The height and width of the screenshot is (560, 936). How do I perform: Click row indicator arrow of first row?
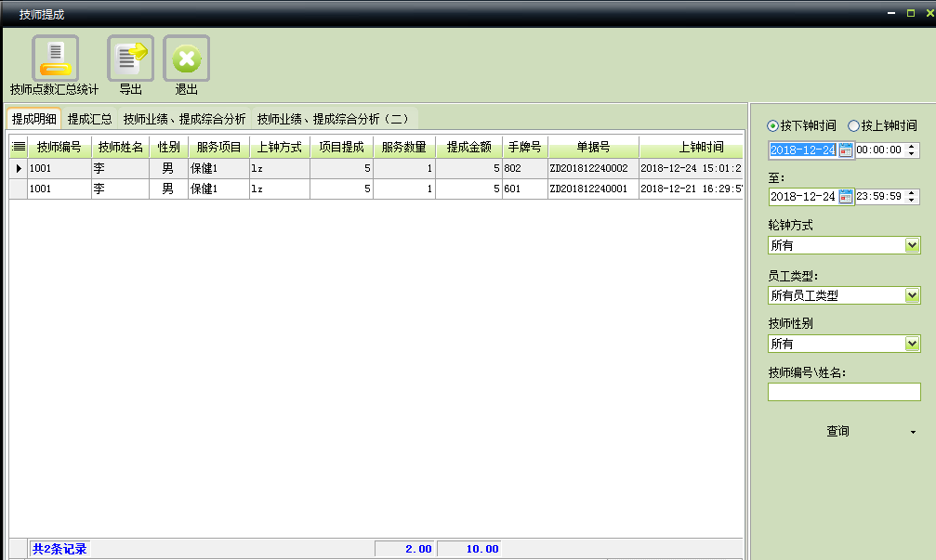[x=19, y=168]
